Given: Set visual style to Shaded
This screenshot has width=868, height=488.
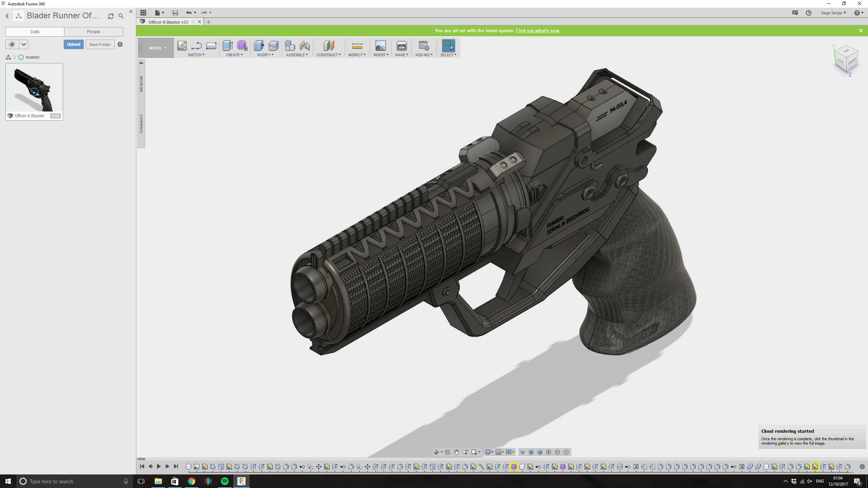Looking at the screenshot, I should pos(522,452).
